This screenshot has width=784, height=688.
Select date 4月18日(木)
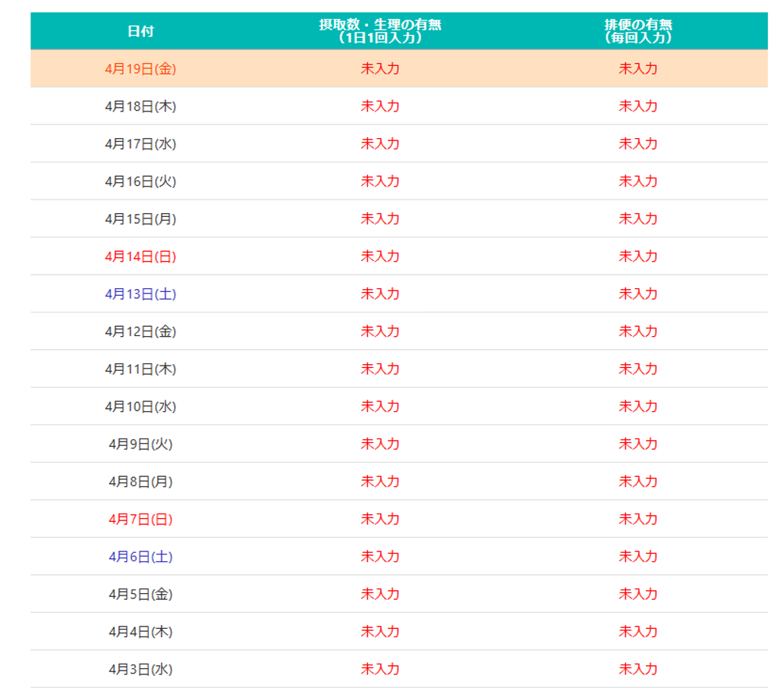pyautogui.click(x=140, y=106)
